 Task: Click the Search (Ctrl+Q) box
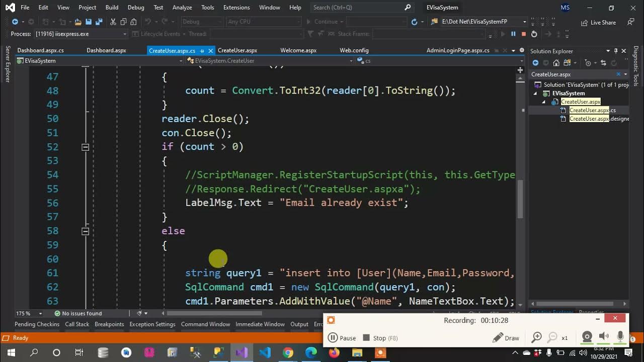pyautogui.click(x=362, y=8)
